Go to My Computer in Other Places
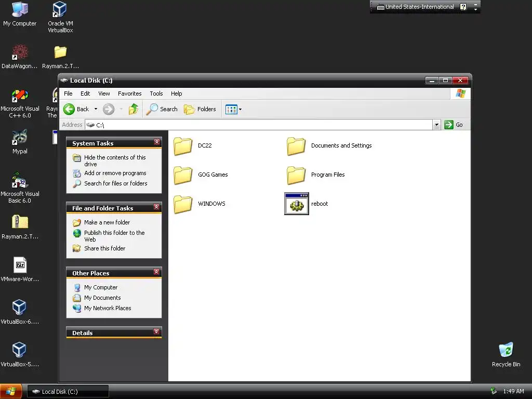Viewport: 532px width, 399px height. [100, 287]
